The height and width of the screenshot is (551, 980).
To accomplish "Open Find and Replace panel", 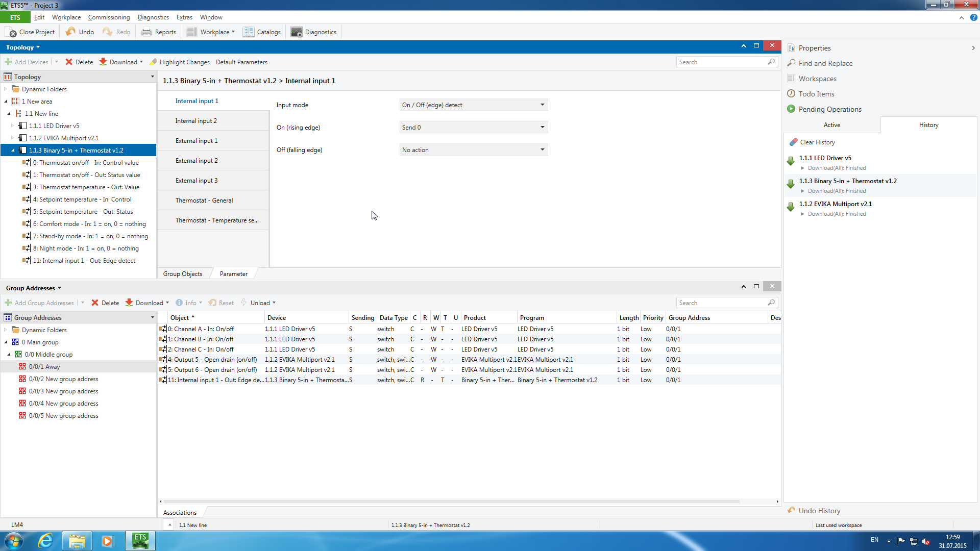I will (x=825, y=63).
